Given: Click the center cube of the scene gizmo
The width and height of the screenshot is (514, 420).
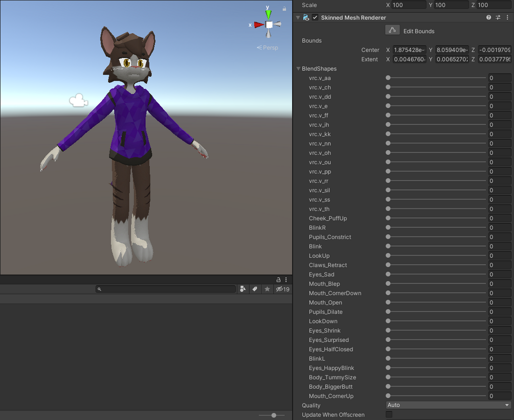Looking at the screenshot, I should pyautogui.click(x=269, y=25).
